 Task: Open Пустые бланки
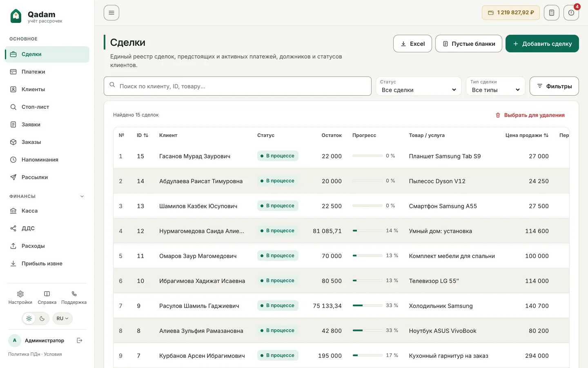[x=469, y=44]
